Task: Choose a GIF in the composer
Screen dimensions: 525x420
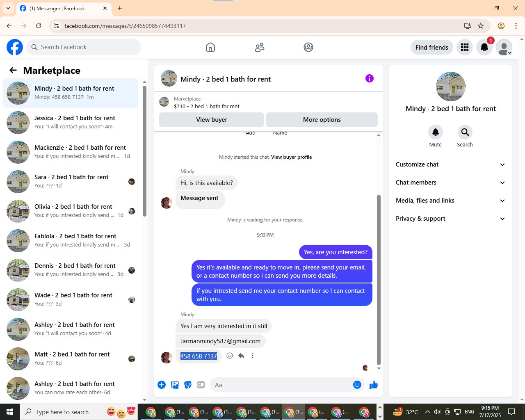Action: click(x=201, y=385)
